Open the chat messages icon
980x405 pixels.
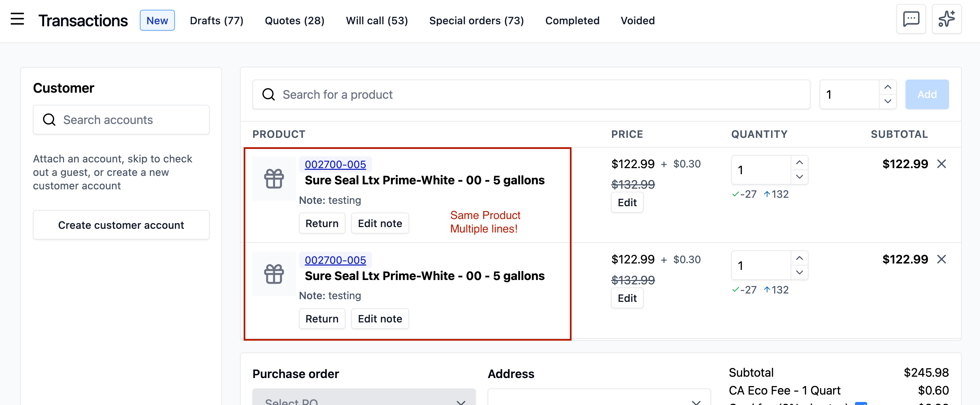tap(911, 19)
